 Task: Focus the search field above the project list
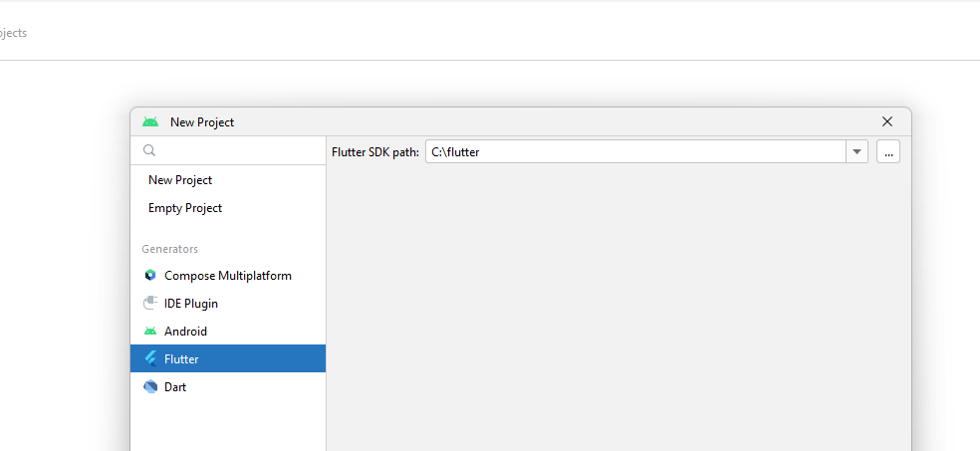(228, 150)
